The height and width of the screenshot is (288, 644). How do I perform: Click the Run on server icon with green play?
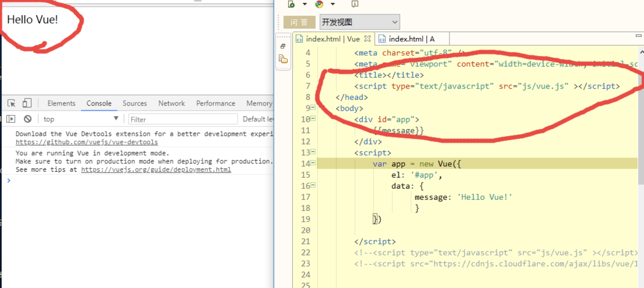tap(291, 4)
